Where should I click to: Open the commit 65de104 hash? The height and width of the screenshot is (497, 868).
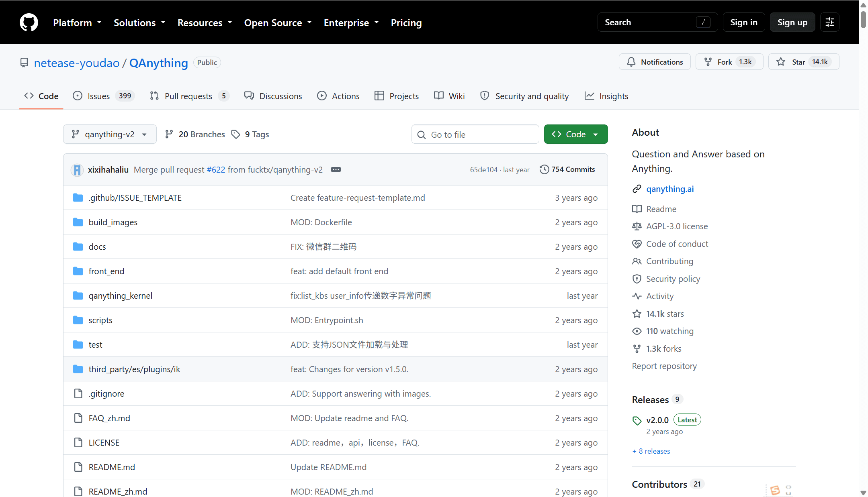tap(484, 170)
